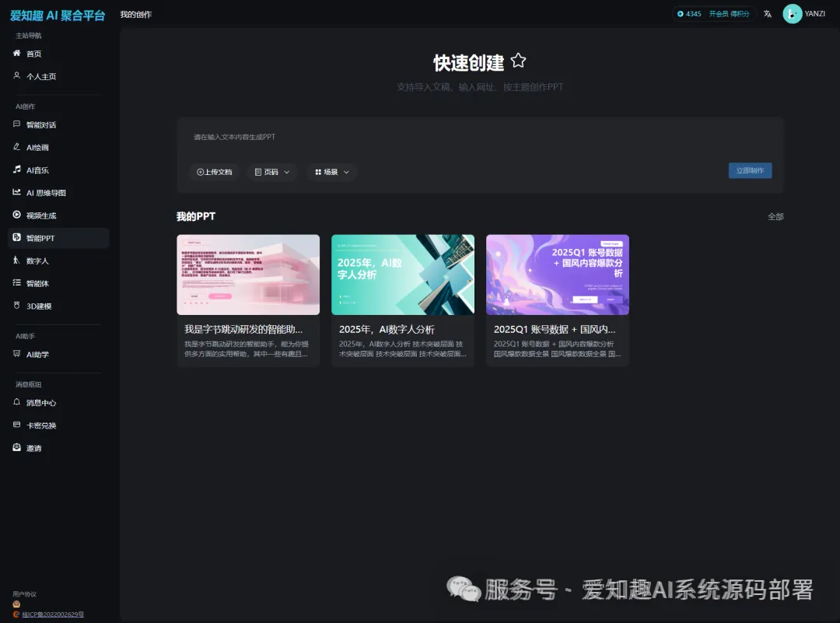The width and height of the screenshot is (840, 623).
Task: Click the 智能体 list icon
Action: pyautogui.click(x=16, y=282)
